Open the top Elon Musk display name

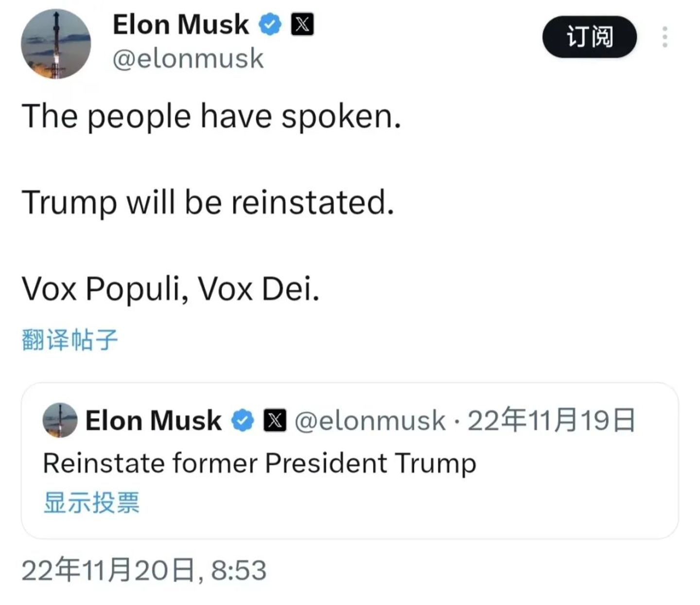pos(180,24)
